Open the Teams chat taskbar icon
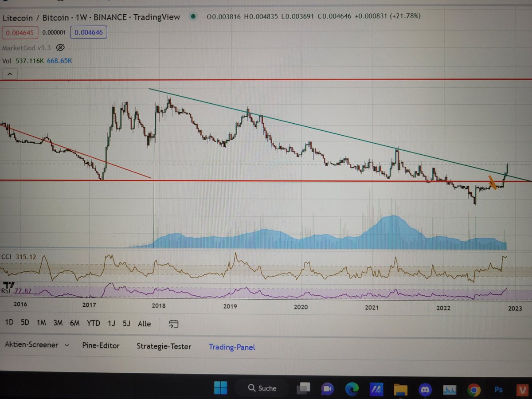 327,389
